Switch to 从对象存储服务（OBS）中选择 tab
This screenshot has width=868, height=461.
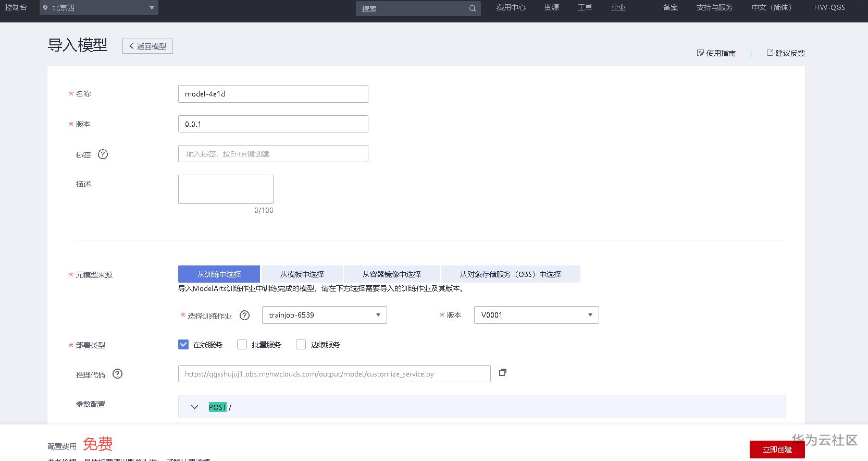coord(511,274)
